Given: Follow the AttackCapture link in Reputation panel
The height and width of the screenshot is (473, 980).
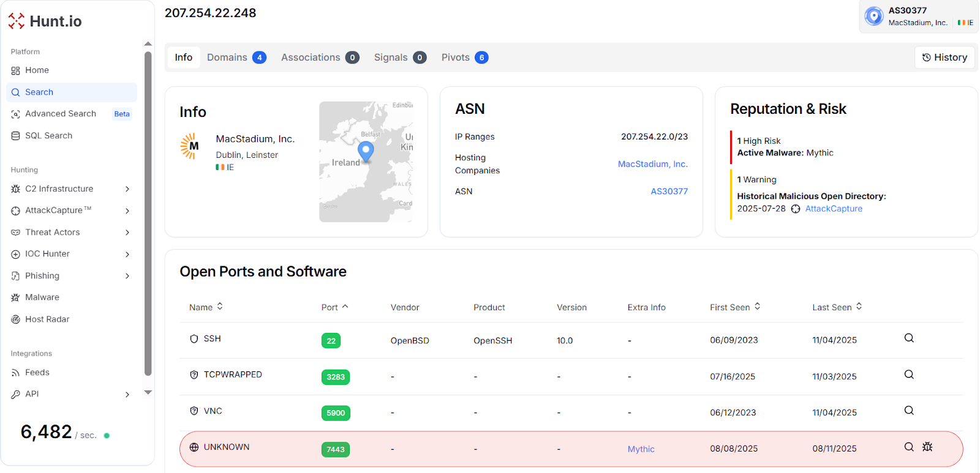Looking at the screenshot, I should click(x=833, y=209).
